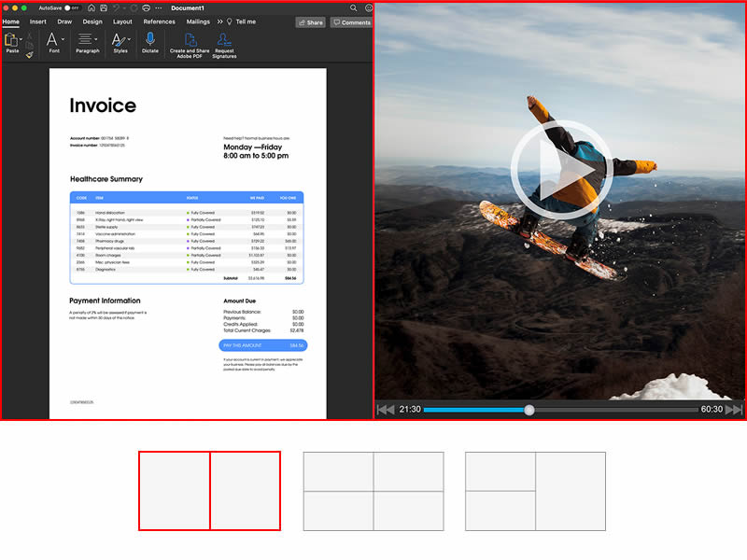Switch to the Insert tab

click(38, 21)
